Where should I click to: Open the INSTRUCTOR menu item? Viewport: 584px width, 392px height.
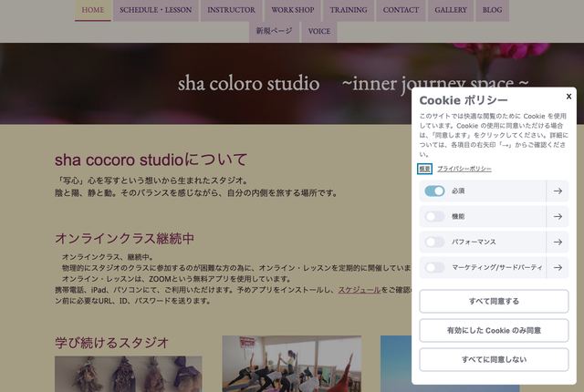(x=231, y=10)
